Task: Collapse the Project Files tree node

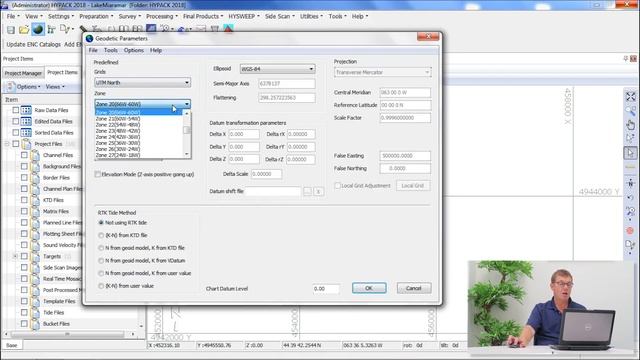Action: (7, 144)
